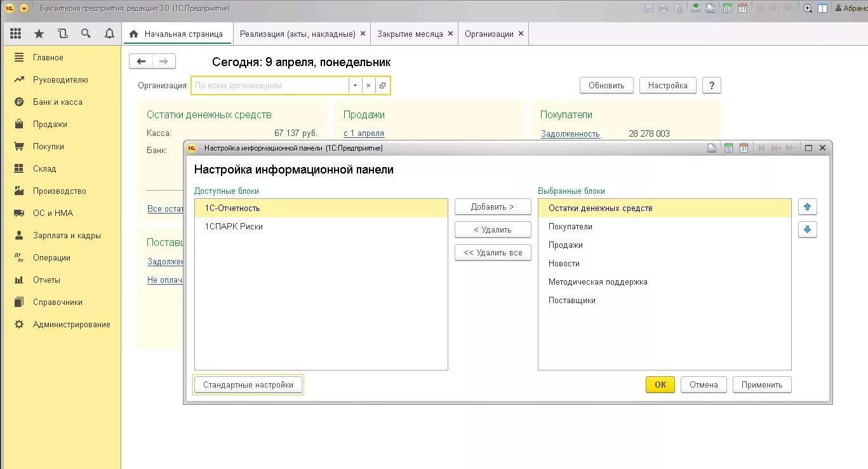Image resolution: width=868 pixels, height=469 pixels.
Task: Open the user Абрамов profile entry
Action: click(851, 8)
